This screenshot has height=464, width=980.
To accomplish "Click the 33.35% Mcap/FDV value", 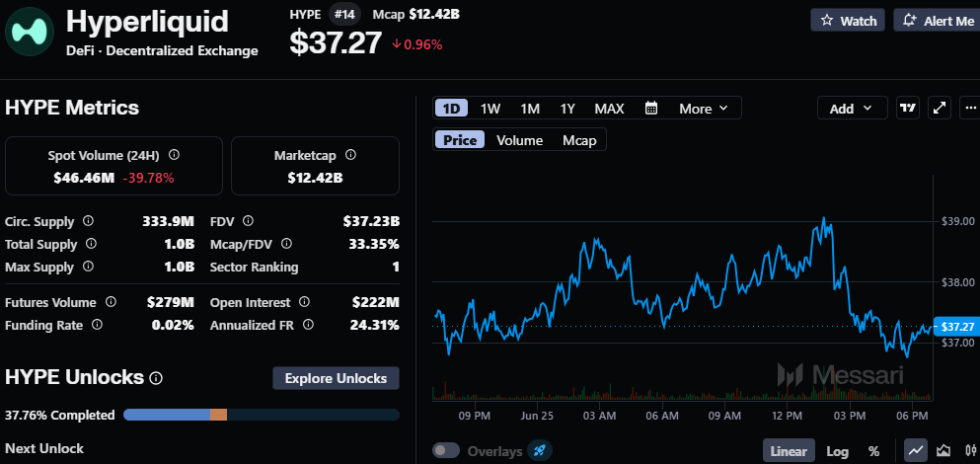I will click(x=374, y=244).
